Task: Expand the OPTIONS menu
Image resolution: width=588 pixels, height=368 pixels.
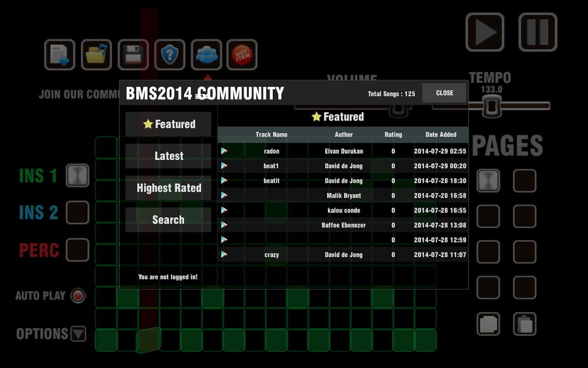Action: pos(79,334)
